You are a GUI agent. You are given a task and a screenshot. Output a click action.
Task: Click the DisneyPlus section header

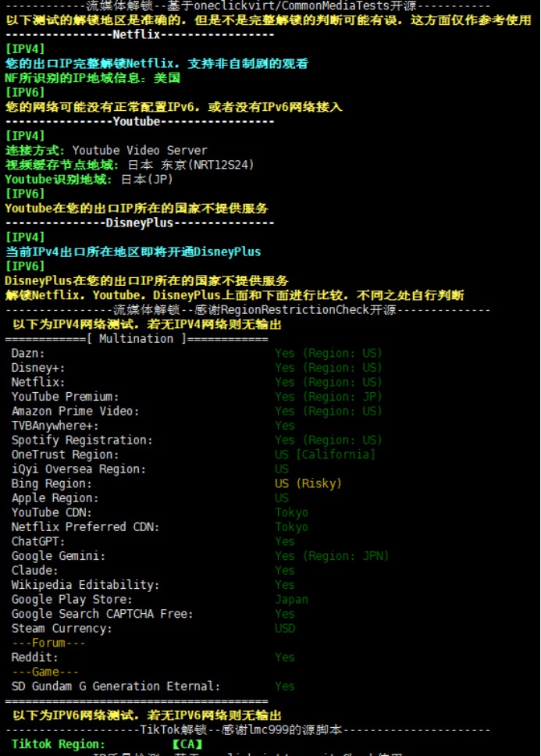tap(140, 223)
